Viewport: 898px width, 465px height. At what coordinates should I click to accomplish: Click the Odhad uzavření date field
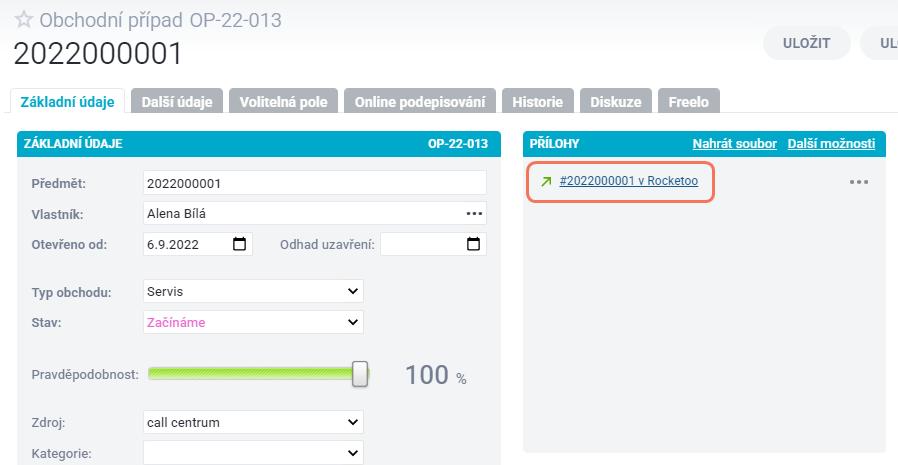click(433, 244)
